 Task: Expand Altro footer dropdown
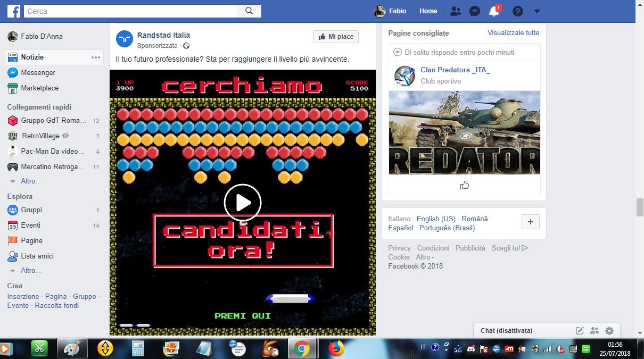click(x=425, y=257)
